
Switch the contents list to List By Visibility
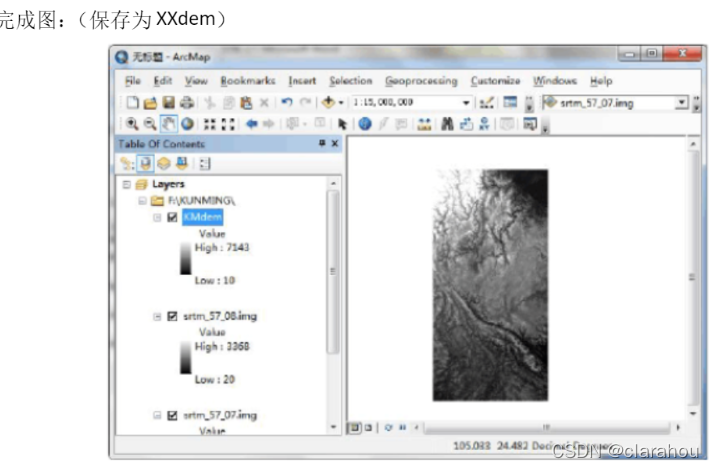(163, 163)
